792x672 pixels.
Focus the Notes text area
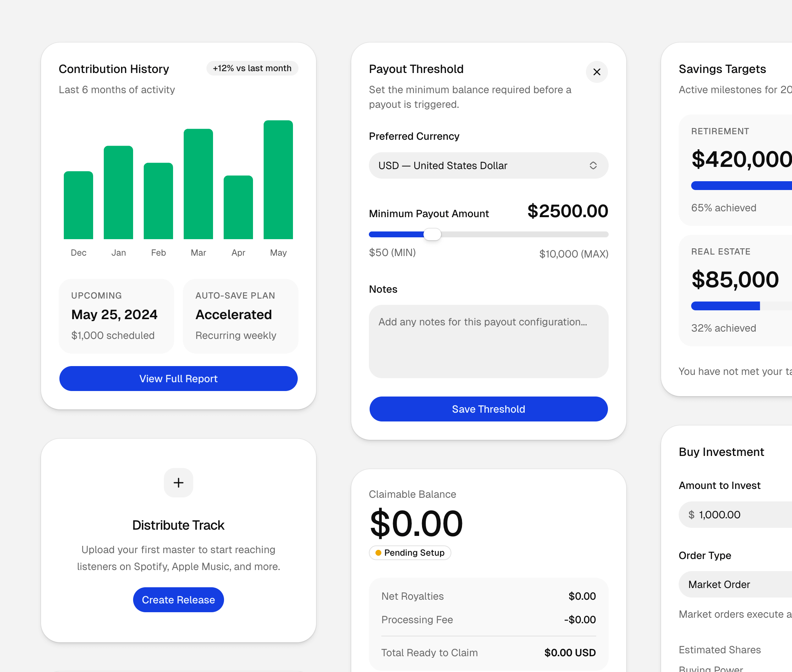tap(488, 342)
